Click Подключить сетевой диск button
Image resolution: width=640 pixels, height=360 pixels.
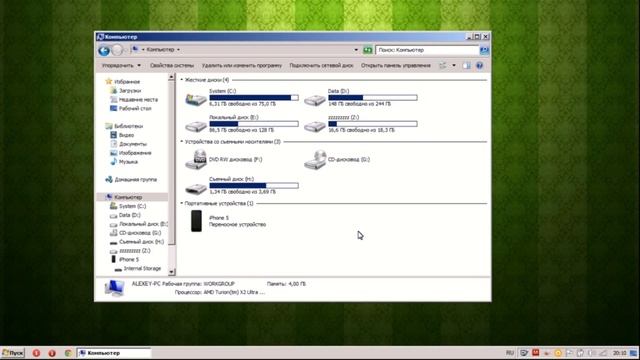click(321, 65)
